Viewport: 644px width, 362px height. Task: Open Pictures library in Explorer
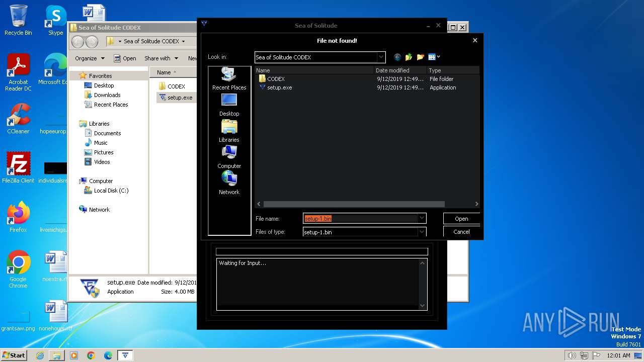pos(104,152)
